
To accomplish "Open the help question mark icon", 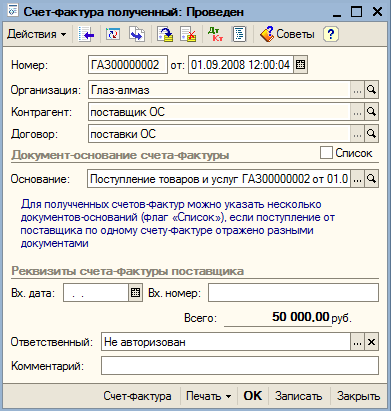I will click(x=331, y=34).
